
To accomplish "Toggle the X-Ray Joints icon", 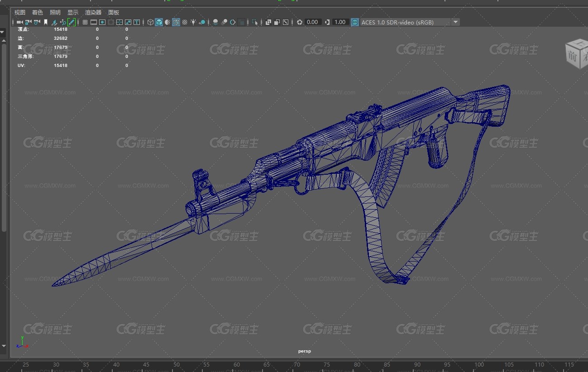I will 285,22.
